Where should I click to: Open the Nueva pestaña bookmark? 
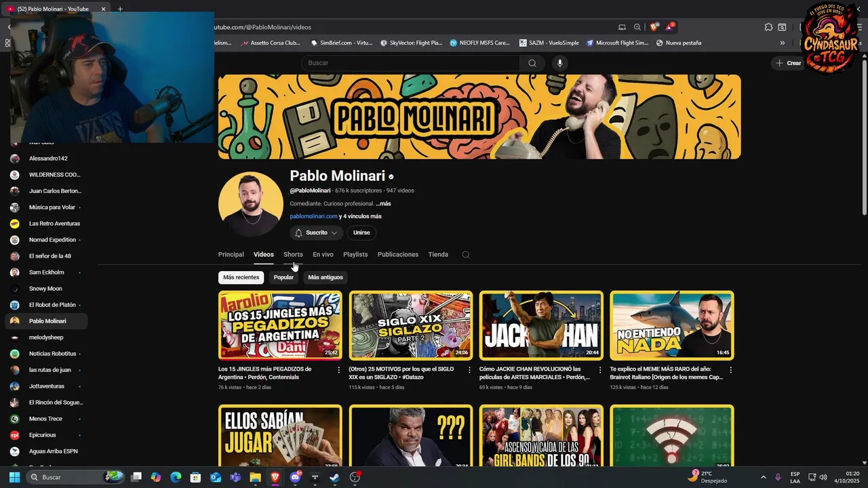point(679,43)
